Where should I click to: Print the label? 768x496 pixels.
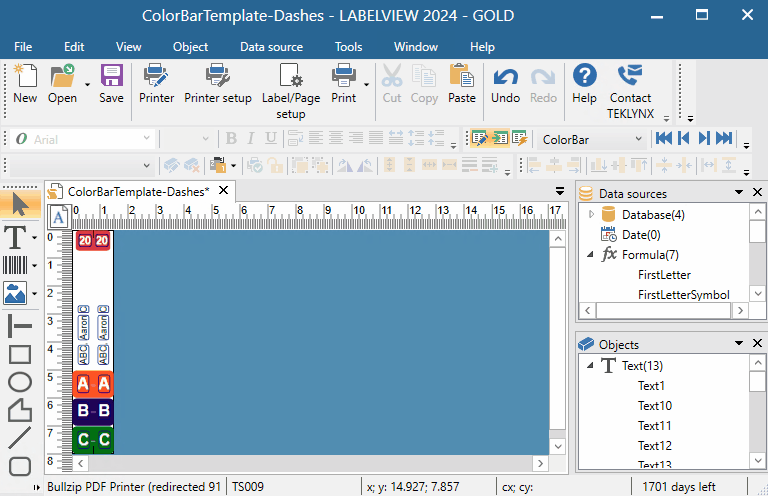pyautogui.click(x=343, y=84)
